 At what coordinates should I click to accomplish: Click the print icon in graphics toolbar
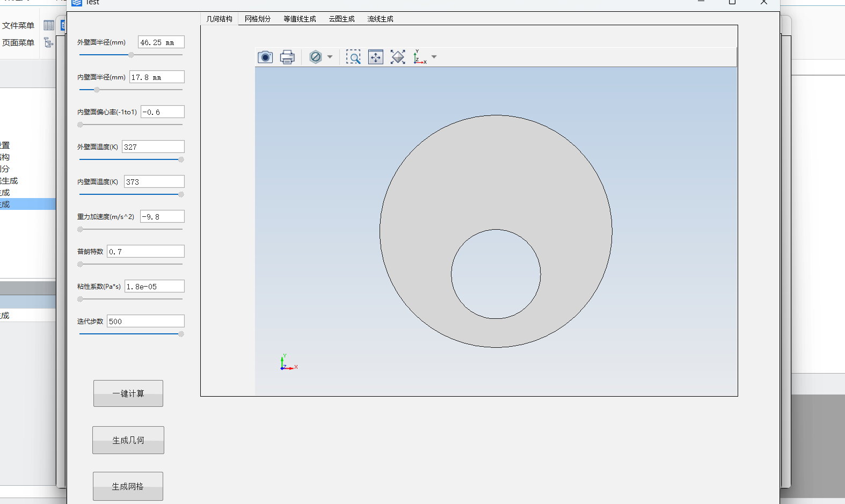point(287,57)
